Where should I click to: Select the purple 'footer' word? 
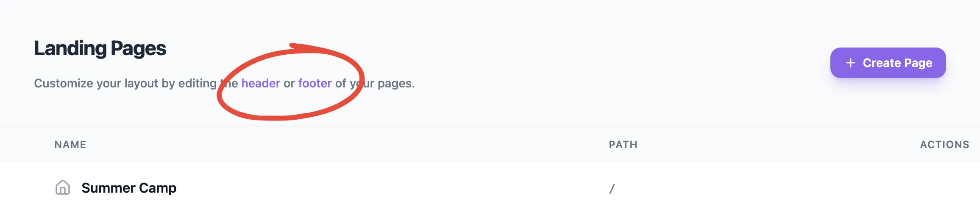[x=315, y=83]
